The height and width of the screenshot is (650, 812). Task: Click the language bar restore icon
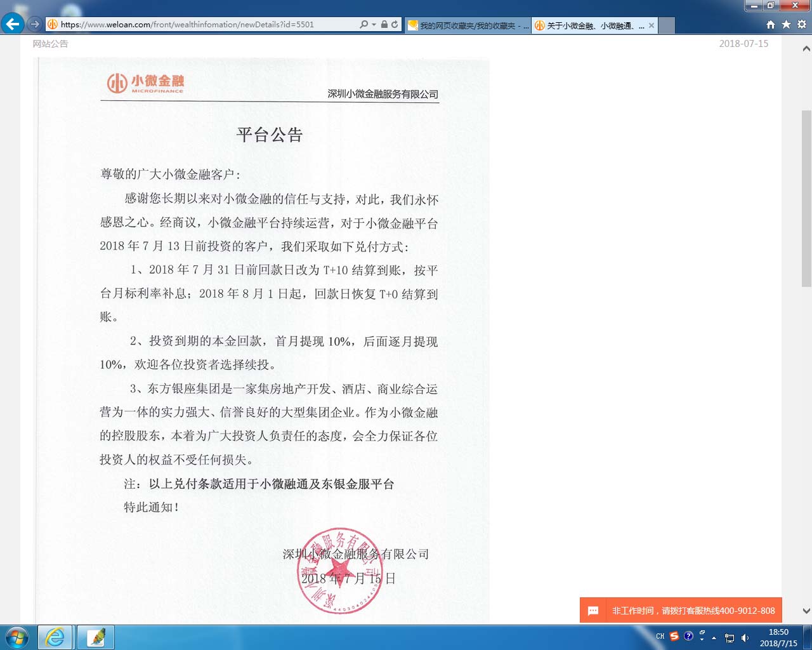(x=702, y=632)
